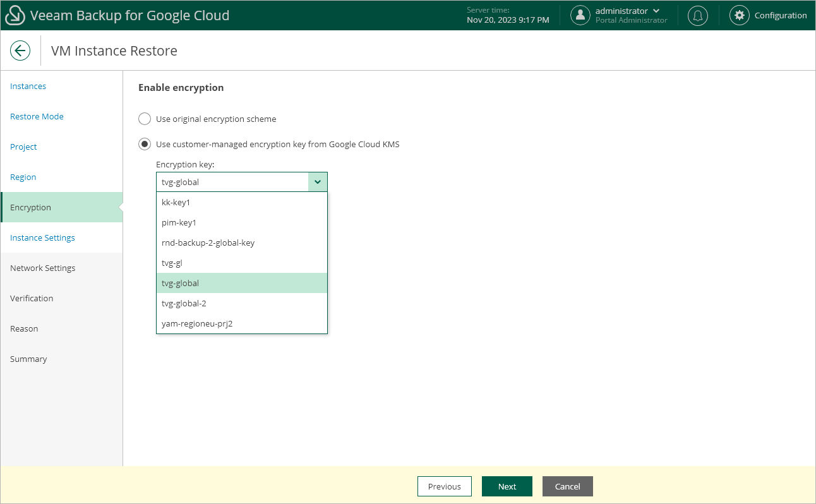The image size is (816, 504).
Task: Select the Encryption step in sidebar
Action: click(62, 207)
